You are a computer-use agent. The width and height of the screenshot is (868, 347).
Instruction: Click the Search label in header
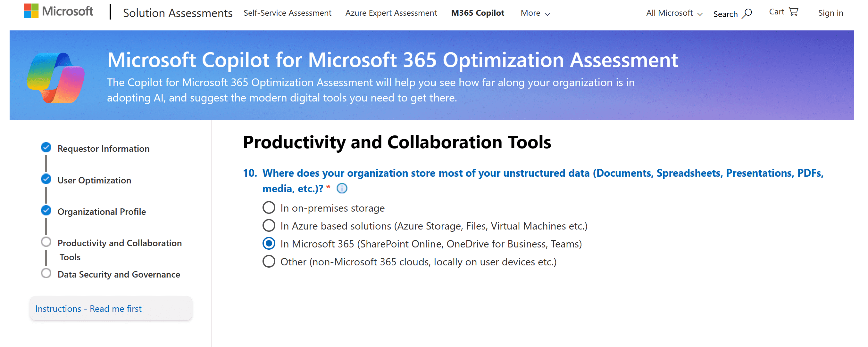(725, 14)
